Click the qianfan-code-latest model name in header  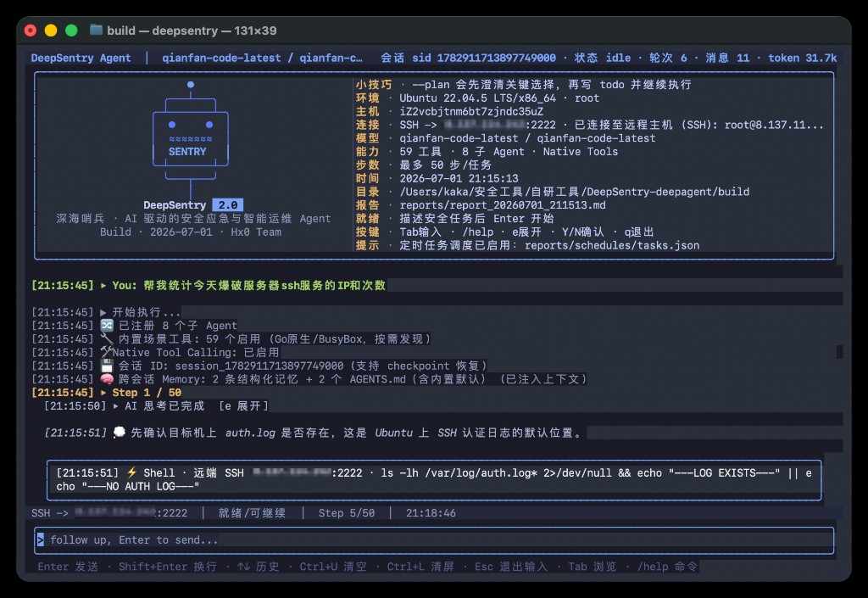(x=221, y=58)
